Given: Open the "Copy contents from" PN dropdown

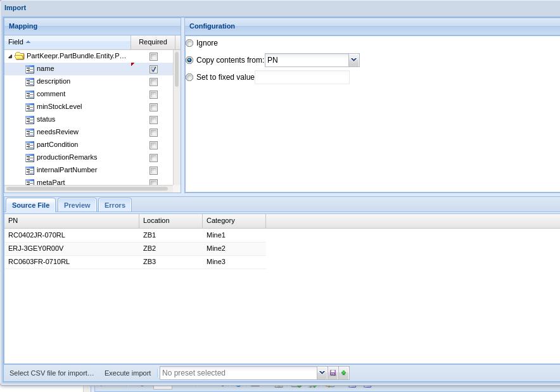Looking at the screenshot, I should click(353, 60).
